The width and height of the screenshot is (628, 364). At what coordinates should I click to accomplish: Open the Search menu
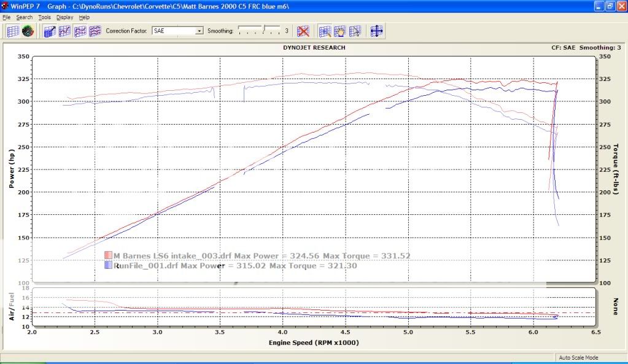(25, 17)
